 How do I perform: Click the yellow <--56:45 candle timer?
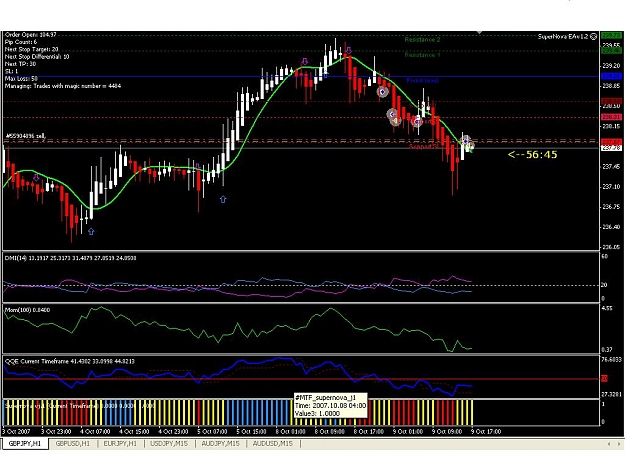click(x=533, y=155)
